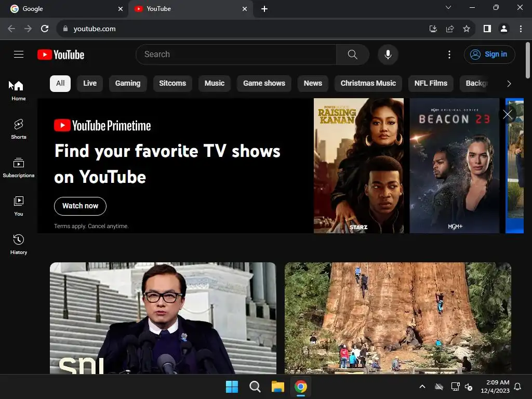Open YouTube settings three-dot menu
532x399 pixels.
[449, 54]
